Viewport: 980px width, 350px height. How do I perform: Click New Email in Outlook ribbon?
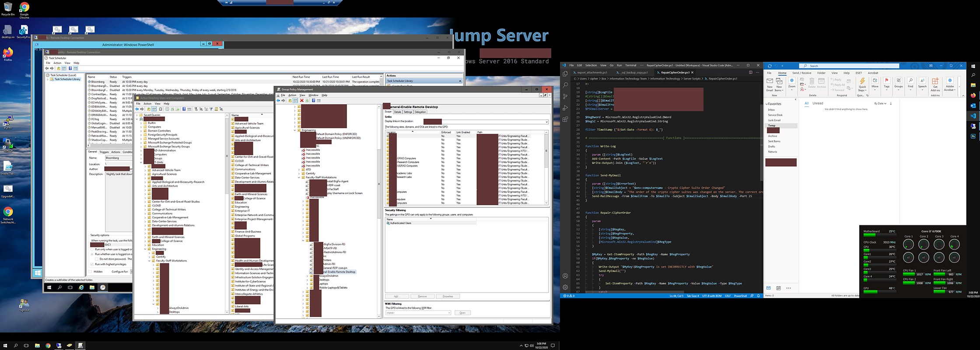(x=770, y=84)
